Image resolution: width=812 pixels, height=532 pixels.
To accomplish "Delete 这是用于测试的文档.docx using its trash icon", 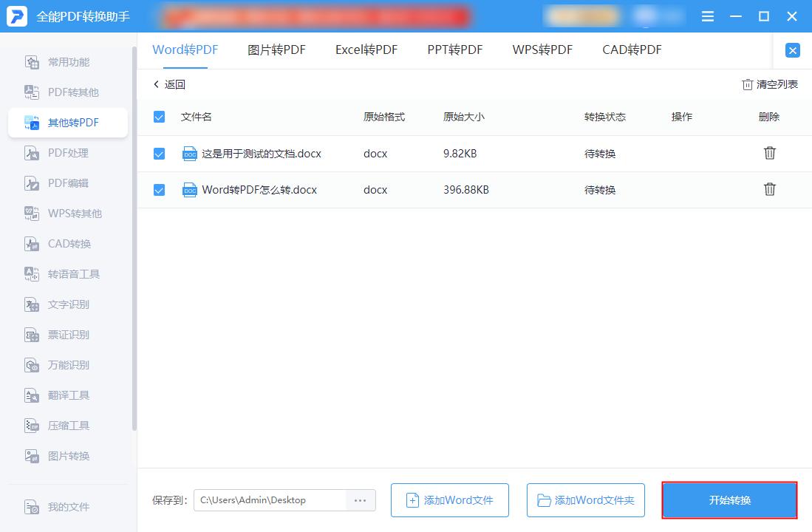I will [x=770, y=153].
